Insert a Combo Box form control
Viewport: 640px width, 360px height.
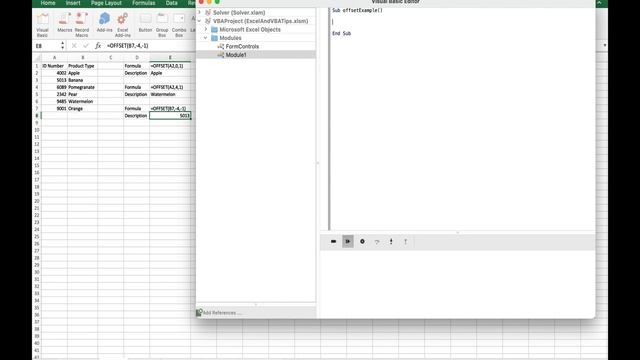coord(179,24)
